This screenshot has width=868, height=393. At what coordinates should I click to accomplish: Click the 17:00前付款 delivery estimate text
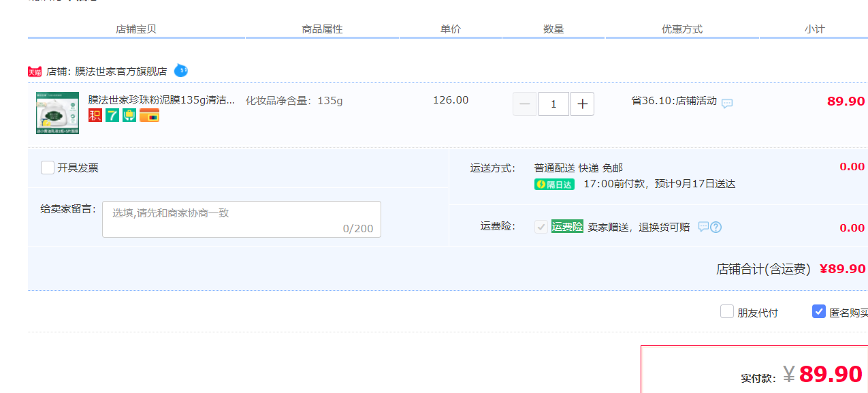(659, 184)
